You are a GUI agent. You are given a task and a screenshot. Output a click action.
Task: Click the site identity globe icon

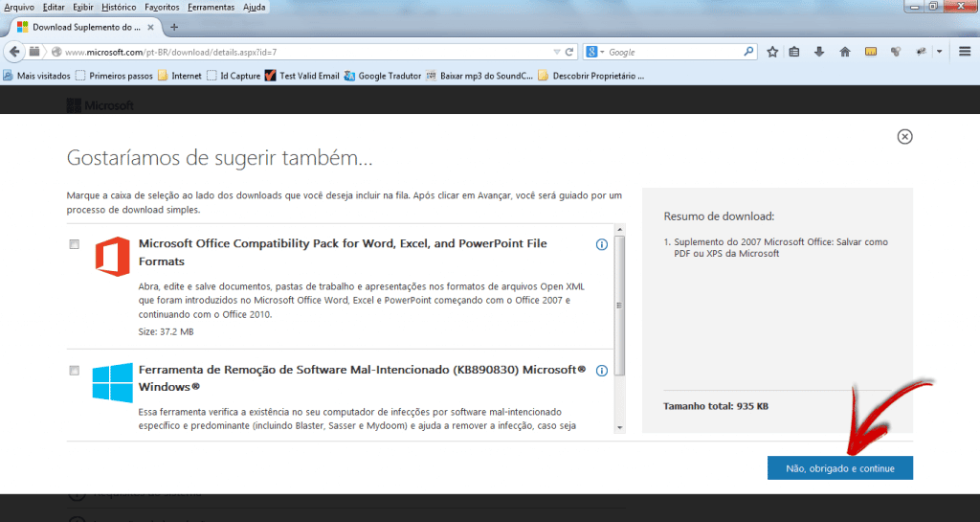[56, 52]
